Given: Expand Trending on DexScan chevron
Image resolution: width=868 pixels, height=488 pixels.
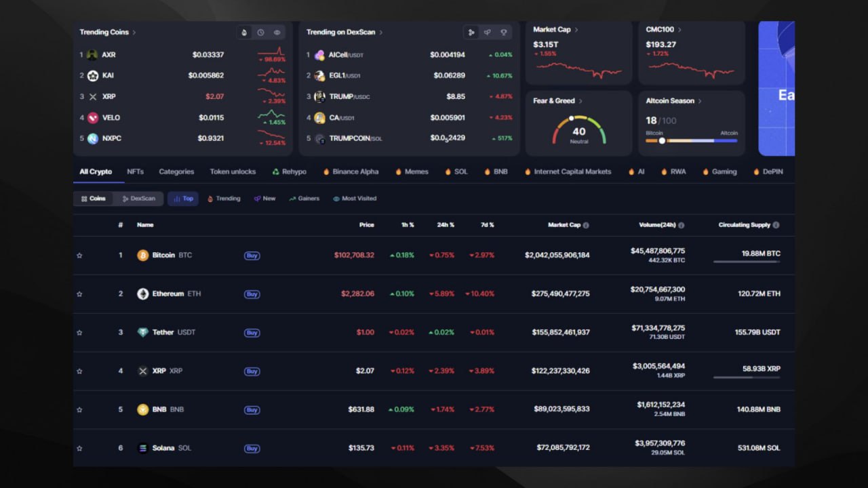Looking at the screenshot, I should click(381, 33).
